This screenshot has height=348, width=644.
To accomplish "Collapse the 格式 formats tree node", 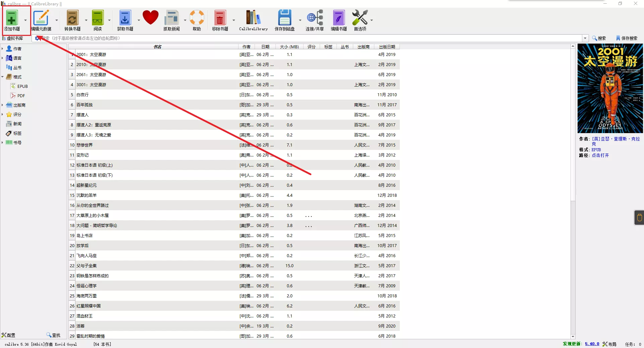I will [x=2, y=77].
